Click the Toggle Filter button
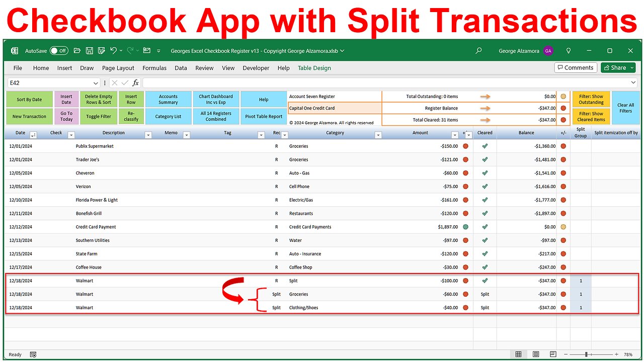The width and height of the screenshot is (644, 362). pyautogui.click(x=99, y=116)
